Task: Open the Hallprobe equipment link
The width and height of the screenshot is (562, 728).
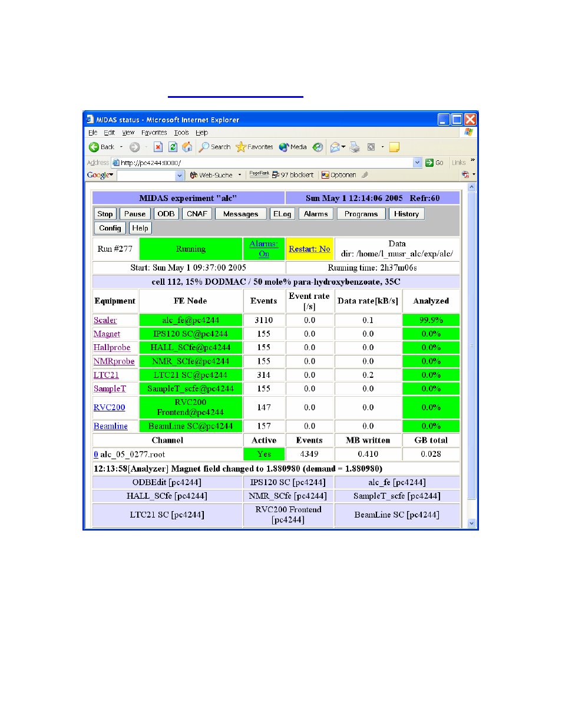Action: [x=112, y=348]
